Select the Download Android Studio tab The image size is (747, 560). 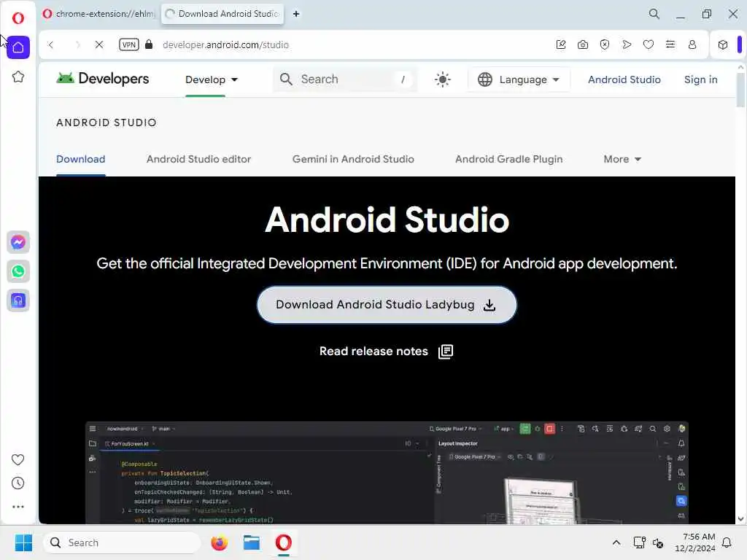[x=222, y=14]
